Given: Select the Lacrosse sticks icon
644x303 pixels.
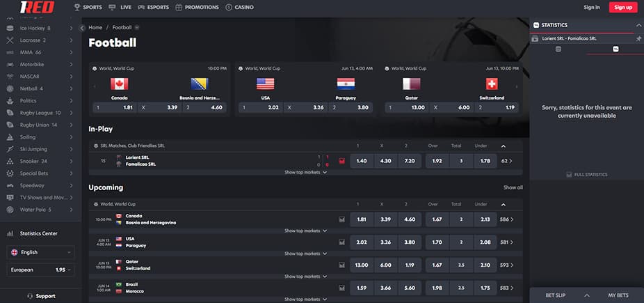Looking at the screenshot, I should tap(10, 40).
